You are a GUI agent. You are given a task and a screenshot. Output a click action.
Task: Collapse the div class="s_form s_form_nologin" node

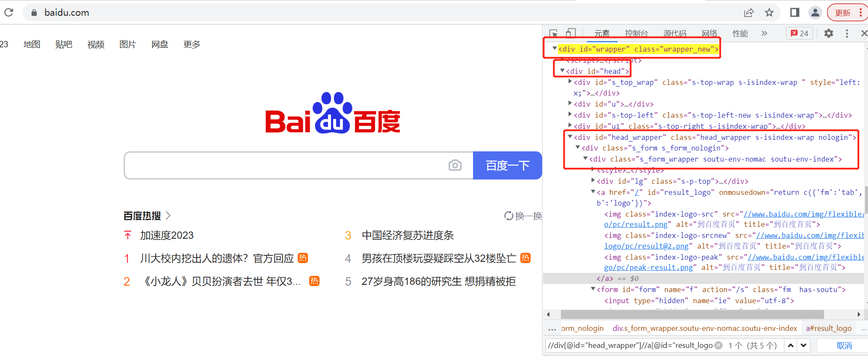(x=578, y=148)
